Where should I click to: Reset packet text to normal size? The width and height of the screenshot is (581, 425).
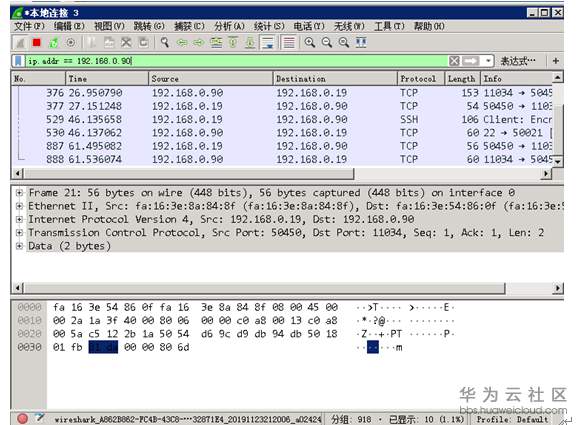(344, 43)
